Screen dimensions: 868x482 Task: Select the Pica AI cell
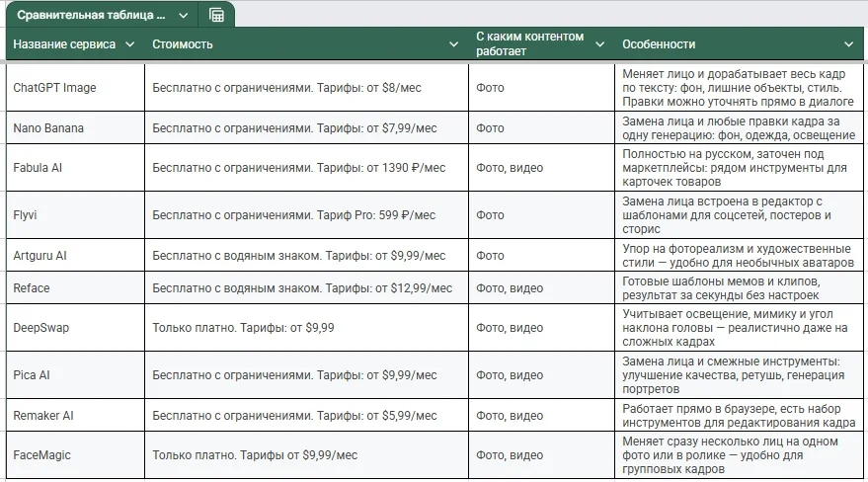(x=75, y=375)
